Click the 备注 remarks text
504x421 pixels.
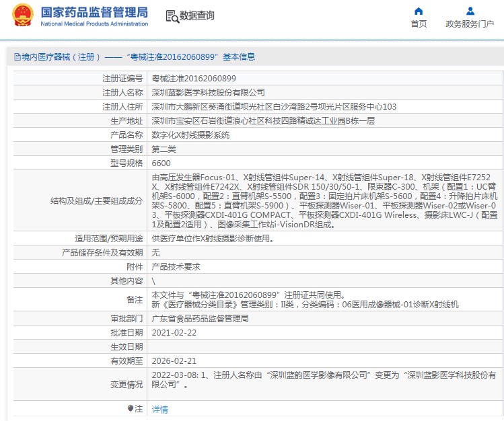click(x=305, y=300)
